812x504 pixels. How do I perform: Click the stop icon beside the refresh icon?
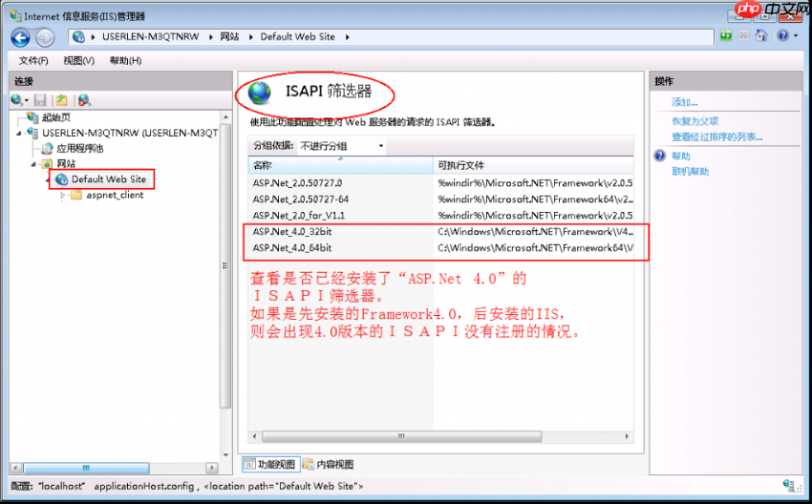click(743, 35)
